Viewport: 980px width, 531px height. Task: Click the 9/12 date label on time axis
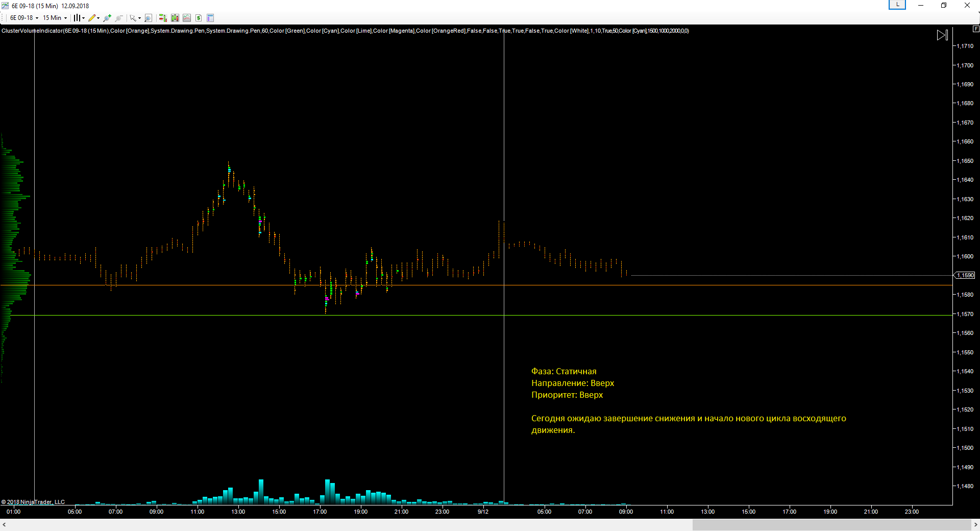[x=483, y=512]
